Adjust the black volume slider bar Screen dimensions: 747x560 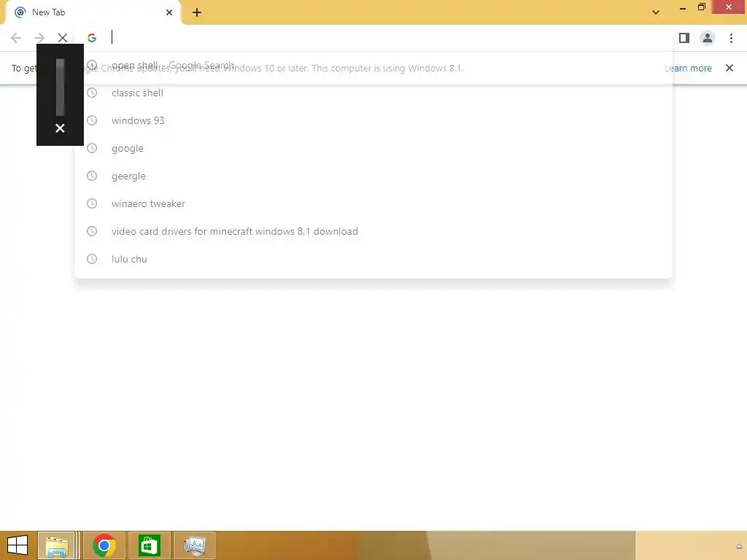[60, 87]
